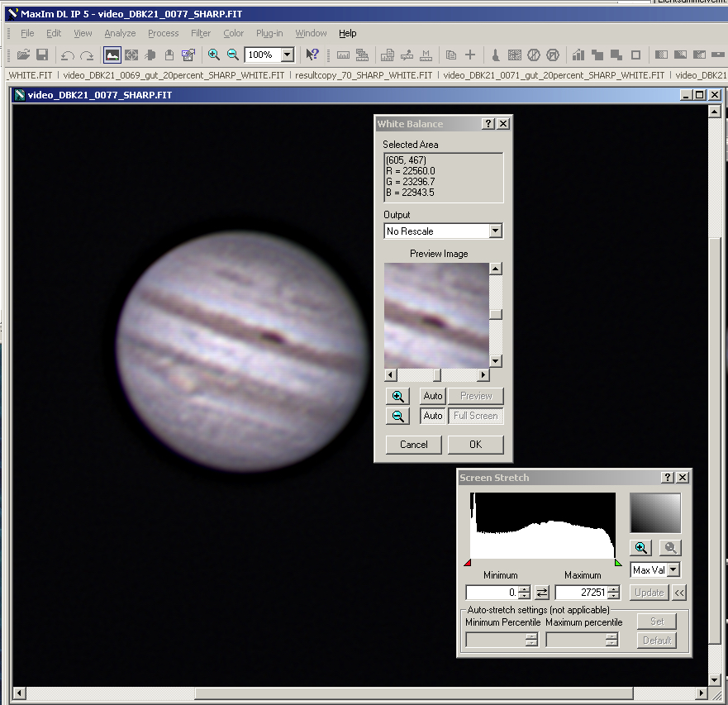Click the Redo arrow icon
This screenshot has width=728, height=705.
[x=87, y=55]
